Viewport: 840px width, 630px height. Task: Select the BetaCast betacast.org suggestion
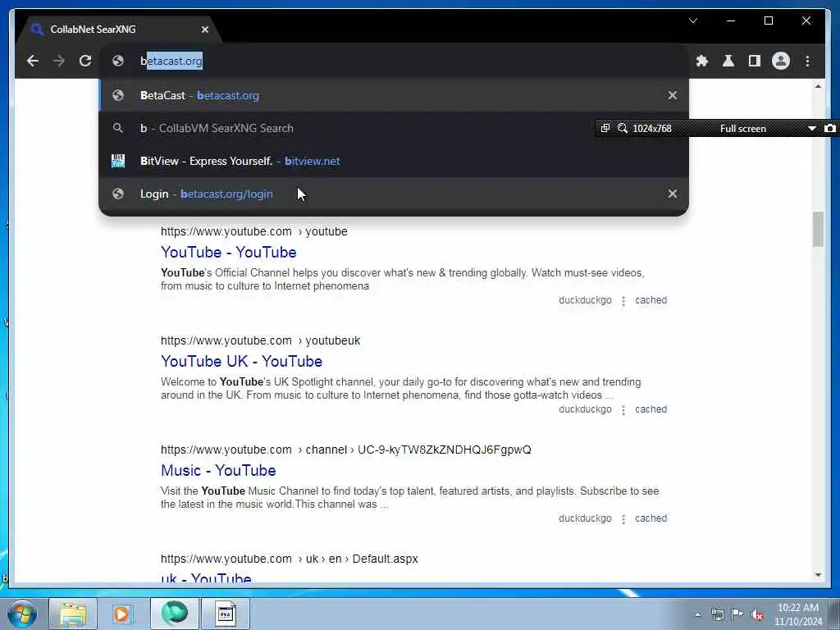point(394,95)
